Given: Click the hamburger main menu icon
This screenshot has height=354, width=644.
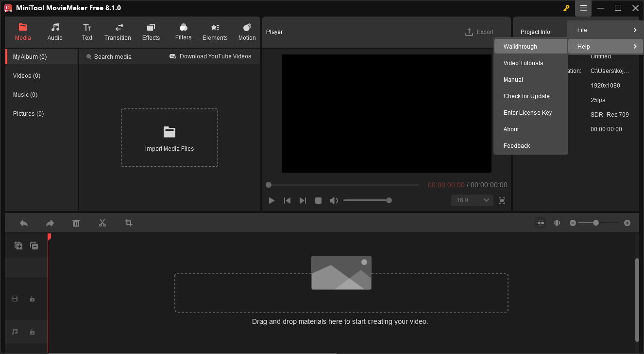Looking at the screenshot, I should (x=583, y=8).
